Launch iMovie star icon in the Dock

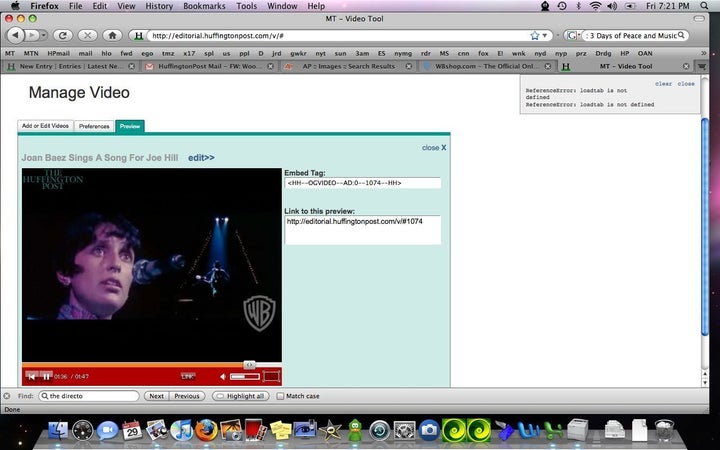coord(330,431)
